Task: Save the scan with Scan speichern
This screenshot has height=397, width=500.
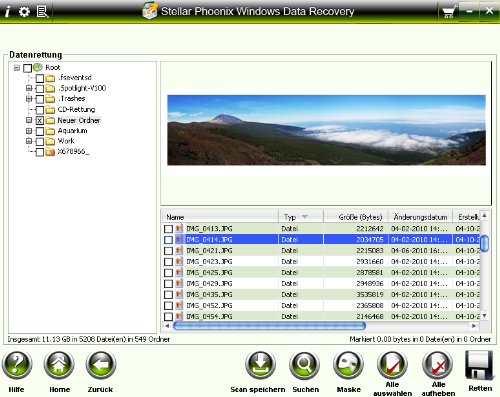Action: [x=260, y=365]
